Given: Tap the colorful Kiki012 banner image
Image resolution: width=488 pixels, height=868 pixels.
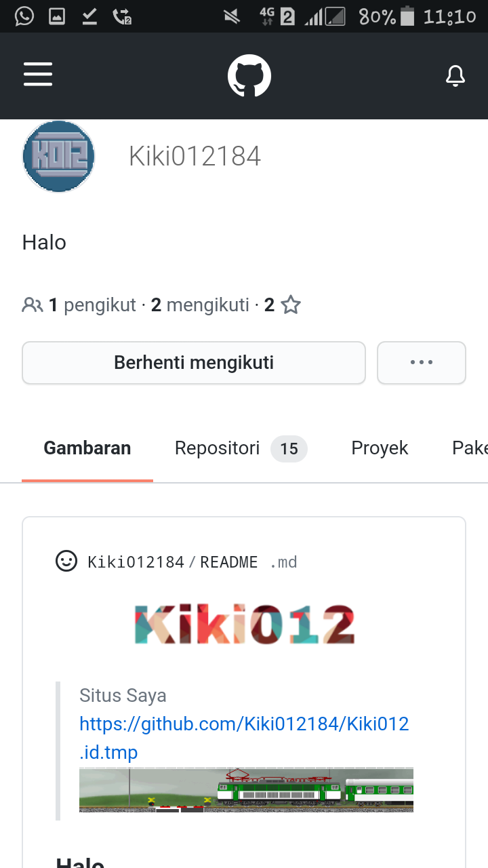Looking at the screenshot, I should click(x=245, y=625).
